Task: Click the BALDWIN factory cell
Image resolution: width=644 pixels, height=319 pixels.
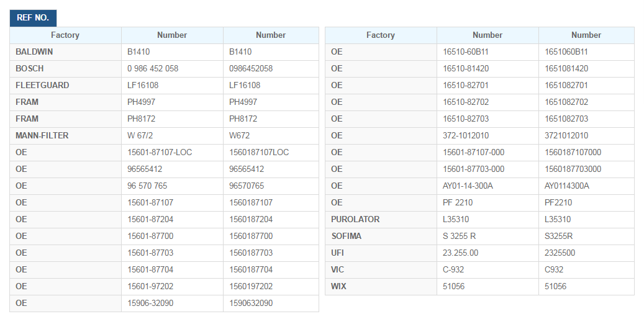Action: 66,52
